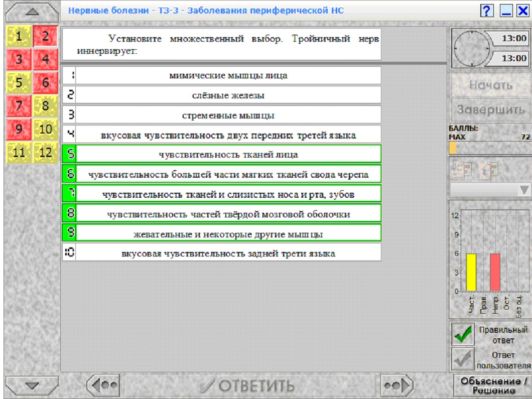Screen dimensions: 532x399
Task: Click the red Непр. bar in chart
Action: pos(495,272)
